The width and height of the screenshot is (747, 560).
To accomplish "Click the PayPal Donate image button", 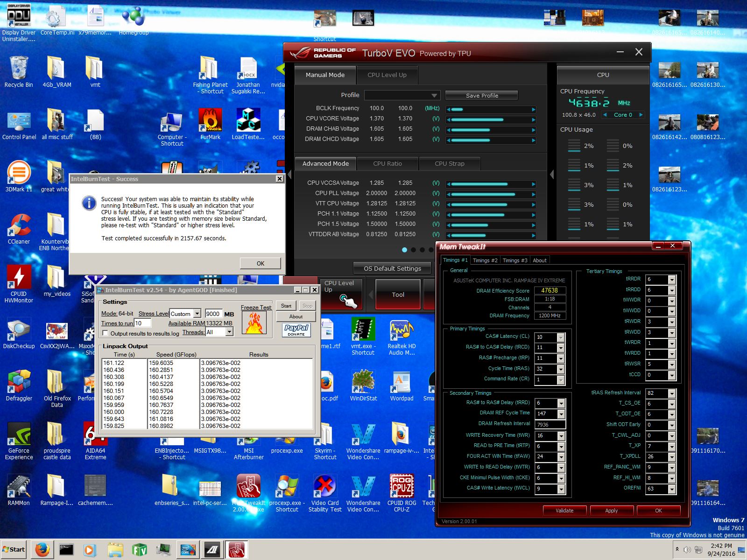I will (x=296, y=330).
